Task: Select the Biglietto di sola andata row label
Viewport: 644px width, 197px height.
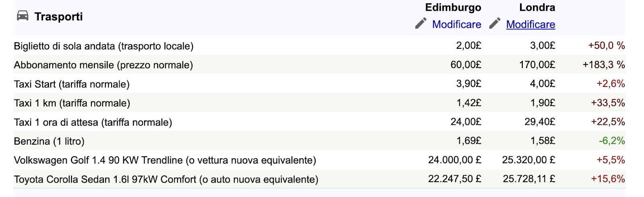Action: [x=103, y=46]
